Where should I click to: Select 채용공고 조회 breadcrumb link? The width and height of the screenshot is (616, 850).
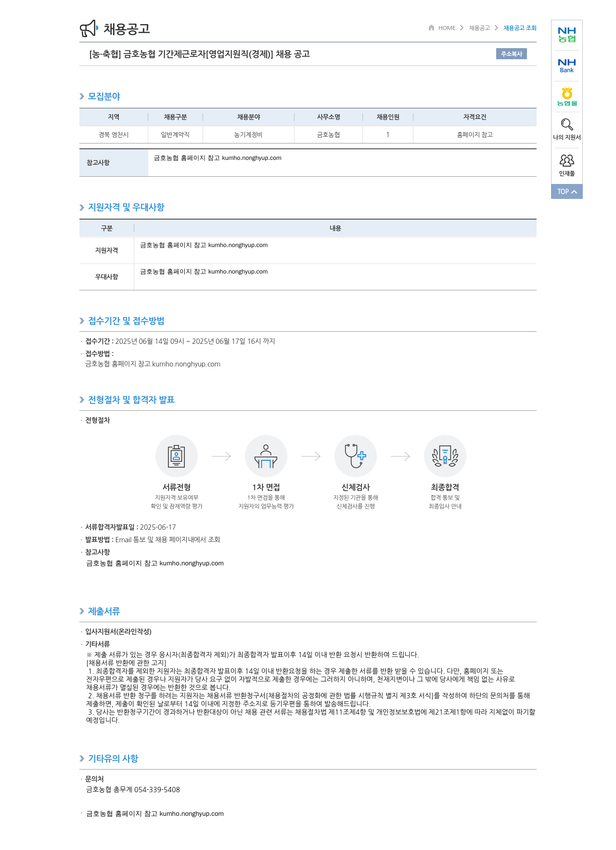520,28
